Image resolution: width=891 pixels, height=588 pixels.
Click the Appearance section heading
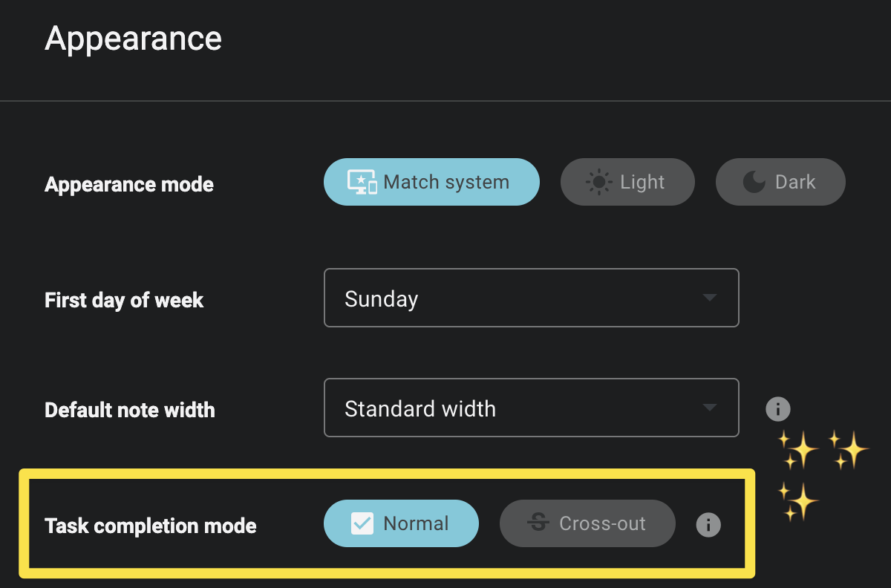pyautogui.click(x=134, y=39)
